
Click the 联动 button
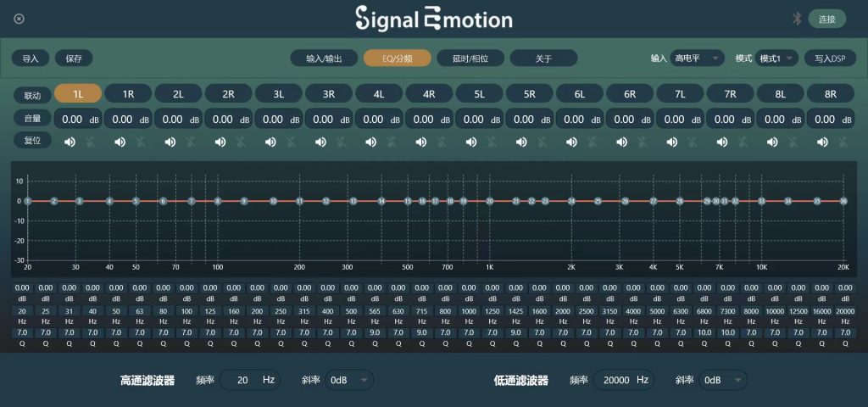click(32, 95)
